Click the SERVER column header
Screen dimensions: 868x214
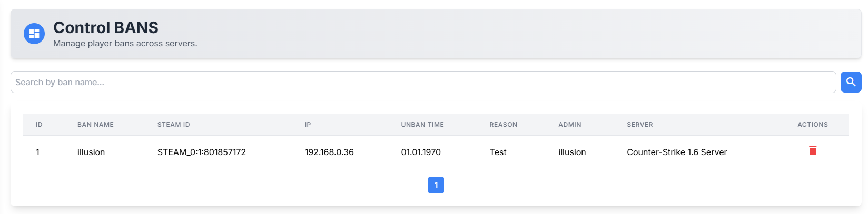(639, 125)
